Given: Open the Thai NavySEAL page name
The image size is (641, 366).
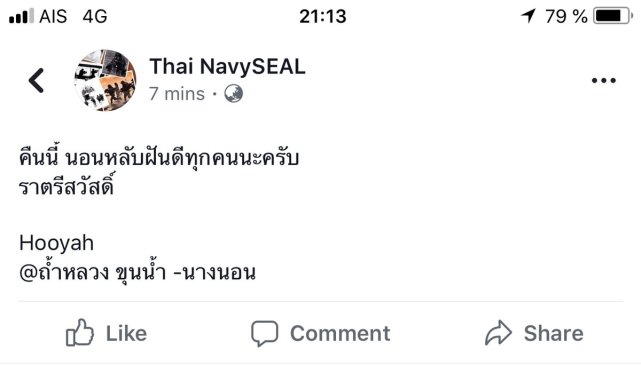Looking at the screenshot, I should [227, 66].
